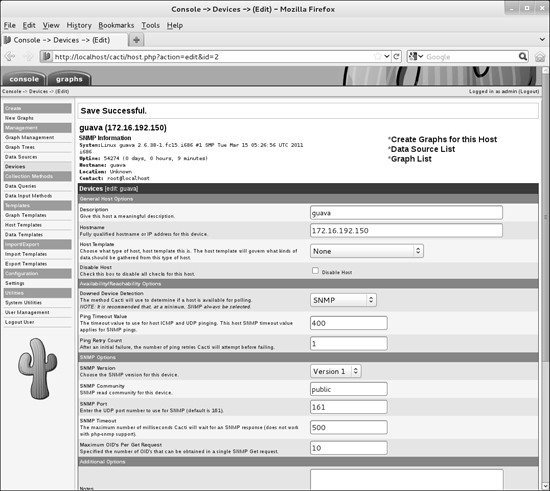This screenshot has width=550, height=491.
Task: Click the SNMP Community field
Action: pyautogui.click(x=349, y=389)
